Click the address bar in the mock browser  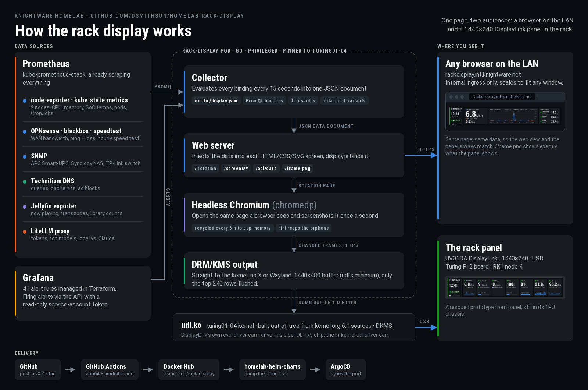tap(502, 97)
